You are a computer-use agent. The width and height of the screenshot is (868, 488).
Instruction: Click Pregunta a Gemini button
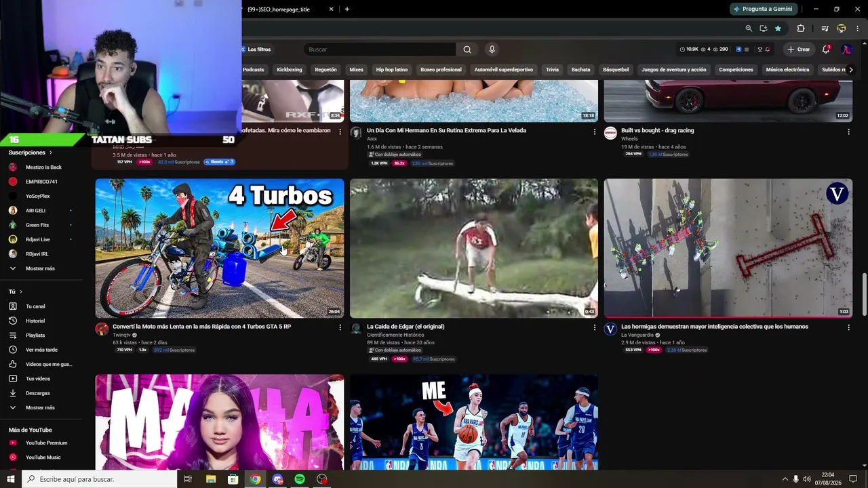pyautogui.click(x=764, y=9)
